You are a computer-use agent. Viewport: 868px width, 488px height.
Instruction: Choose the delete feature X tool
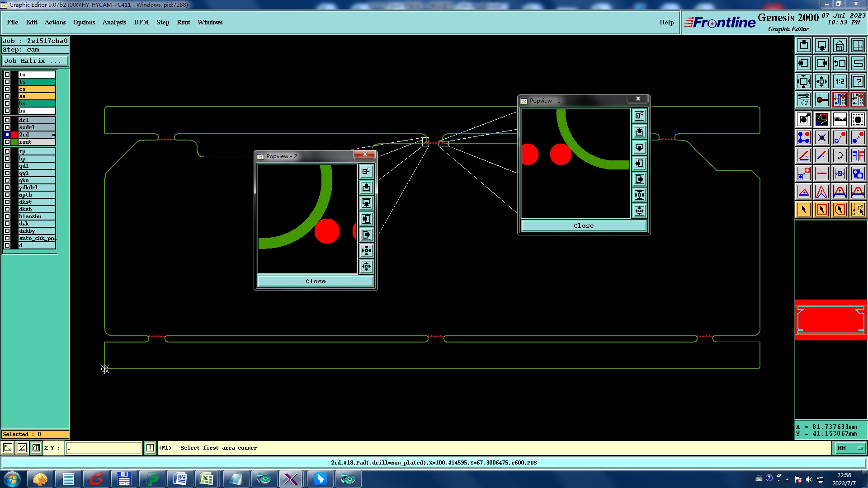[x=821, y=137]
